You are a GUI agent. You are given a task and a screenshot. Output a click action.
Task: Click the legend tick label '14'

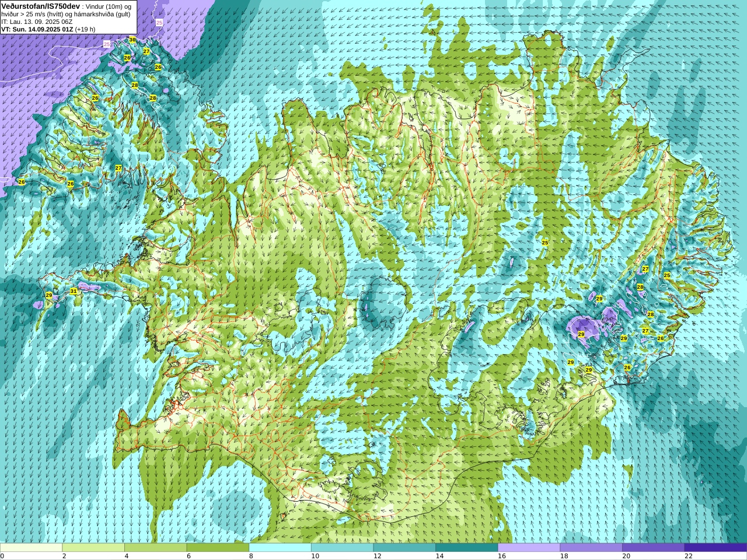439,556
